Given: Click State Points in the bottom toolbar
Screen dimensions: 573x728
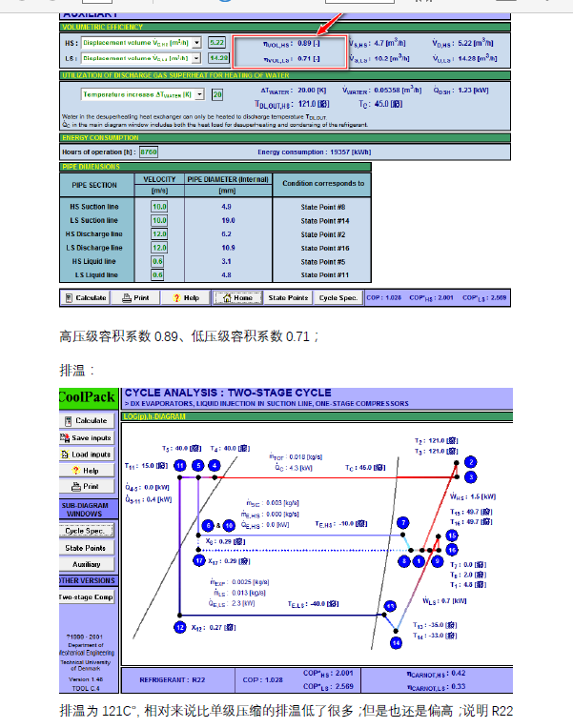Looking at the screenshot, I should (x=288, y=298).
